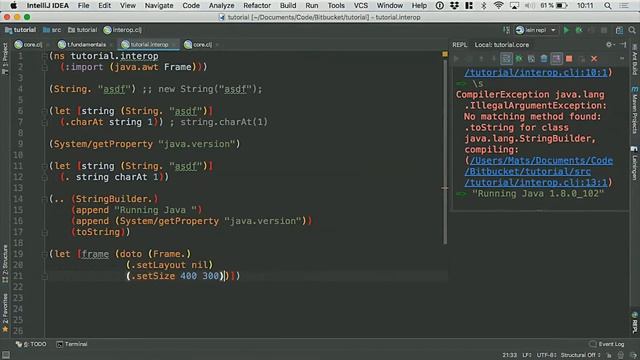Open the TODO tool window
This screenshot has width=640, height=360.
click(x=31, y=344)
